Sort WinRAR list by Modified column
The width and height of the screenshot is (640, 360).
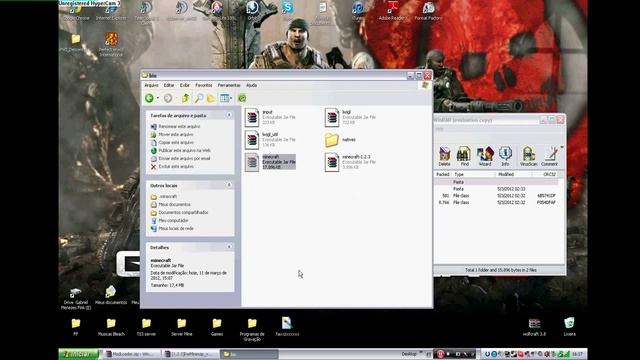pos(513,174)
